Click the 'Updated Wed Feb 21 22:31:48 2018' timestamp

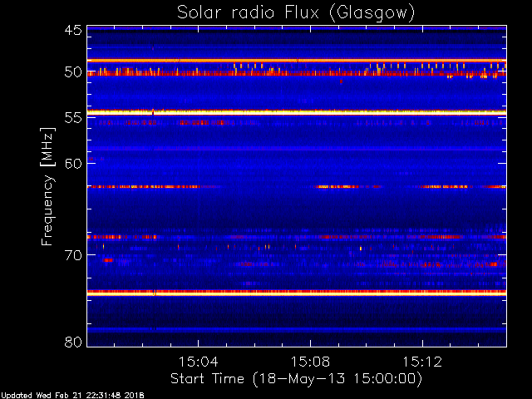(72, 396)
